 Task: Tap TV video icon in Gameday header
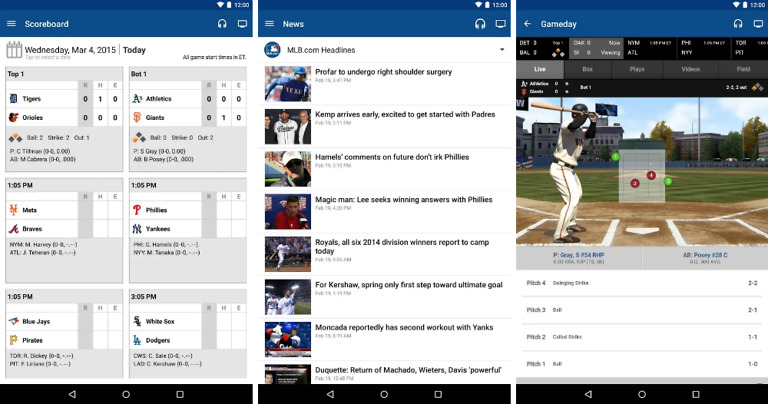click(757, 23)
